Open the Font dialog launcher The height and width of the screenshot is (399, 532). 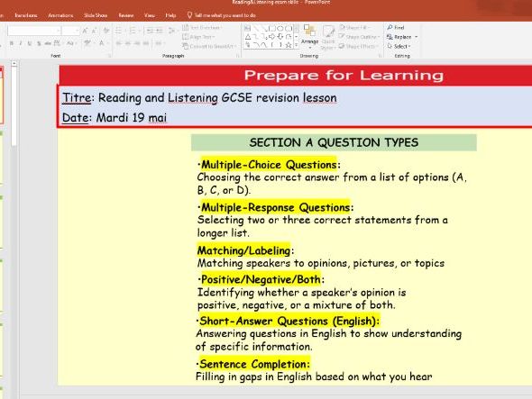(x=110, y=56)
